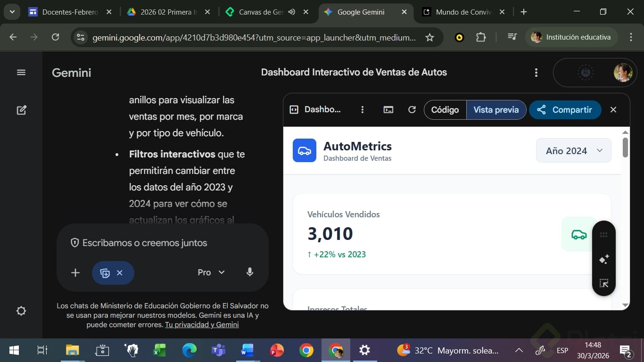Click the preview scrollbar down arrow
Screen dimensions: 644x362
(x=626, y=305)
